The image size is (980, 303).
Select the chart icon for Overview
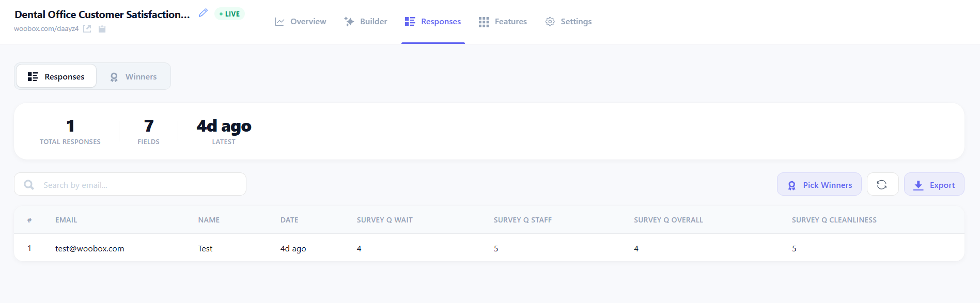tap(278, 21)
